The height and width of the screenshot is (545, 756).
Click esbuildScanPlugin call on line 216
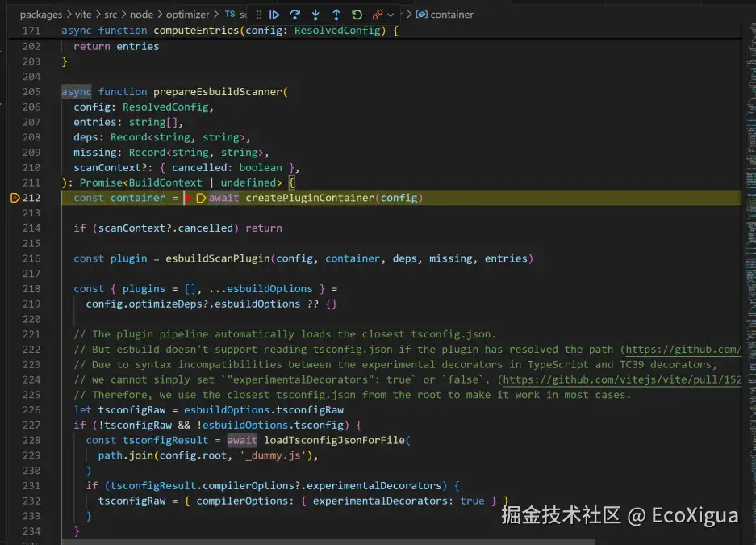(x=218, y=258)
